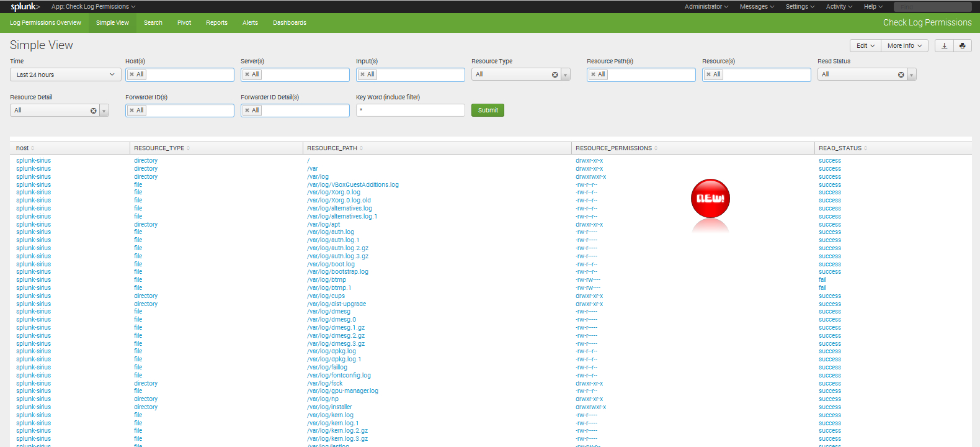Go to Log Permissions Overview tab
Viewport: 980px width, 447px height.
[x=45, y=22]
